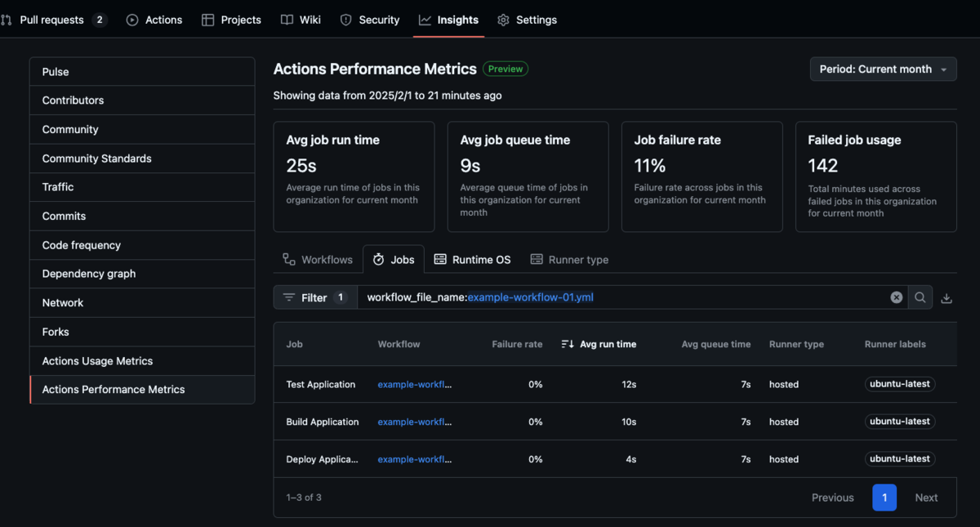
Task: Click the pull requests count badge
Action: click(100, 20)
